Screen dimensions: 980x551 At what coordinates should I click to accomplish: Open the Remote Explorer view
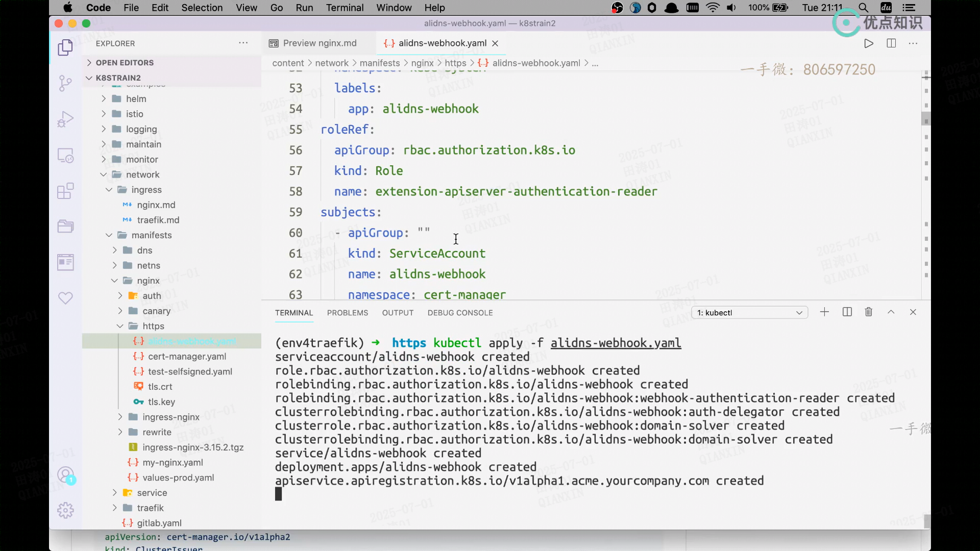pyautogui.click(x=65, y=155)
